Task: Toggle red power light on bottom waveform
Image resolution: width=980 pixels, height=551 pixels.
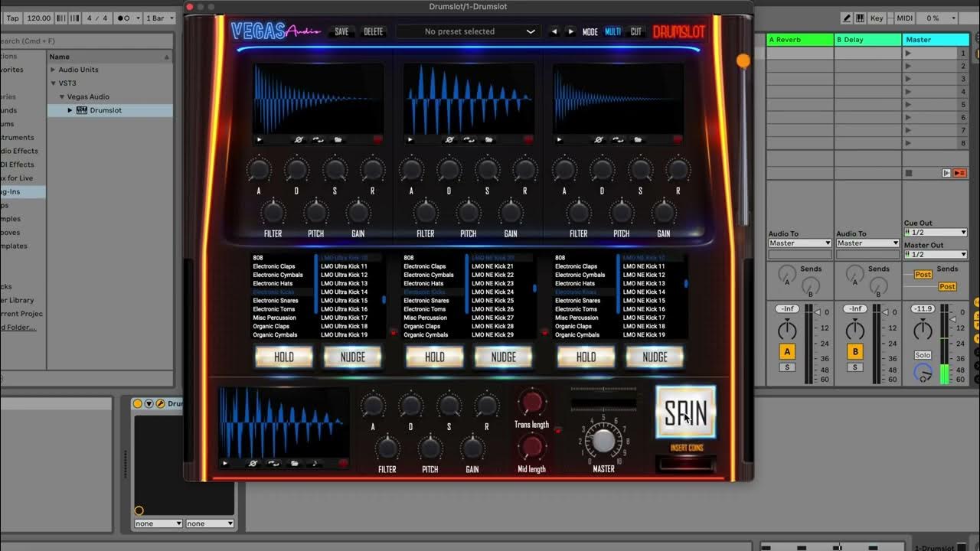Action: 343,463
